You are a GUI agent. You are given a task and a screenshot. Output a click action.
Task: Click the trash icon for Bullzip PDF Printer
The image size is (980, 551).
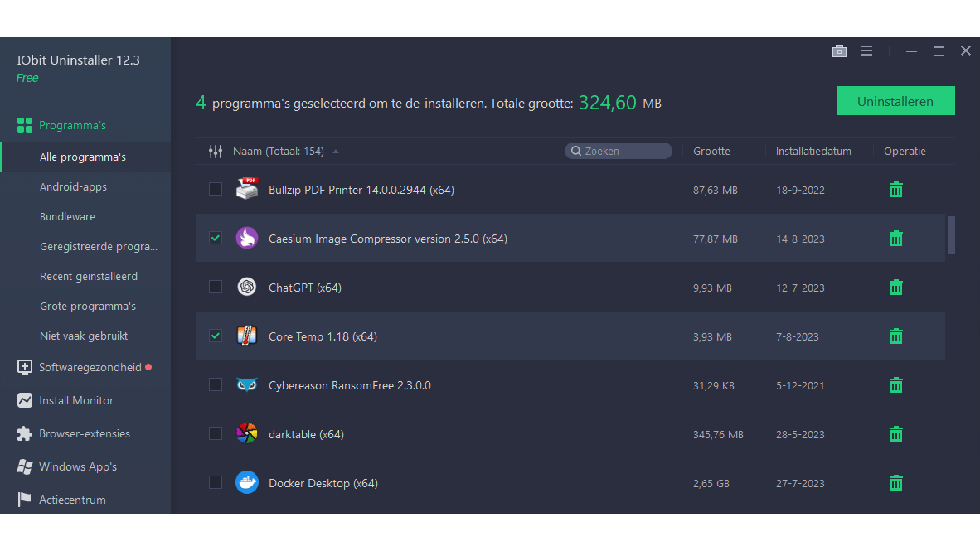(x=895, y=190)
